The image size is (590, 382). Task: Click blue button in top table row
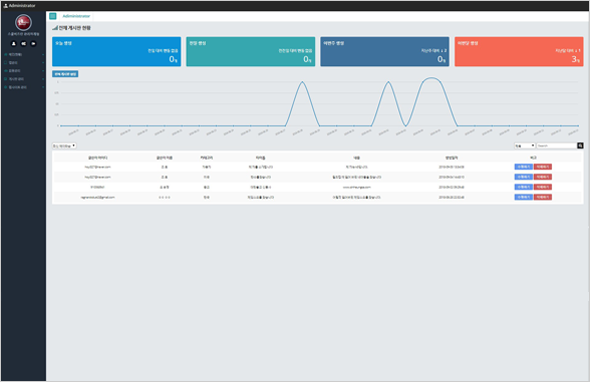[x=523, y=167]
